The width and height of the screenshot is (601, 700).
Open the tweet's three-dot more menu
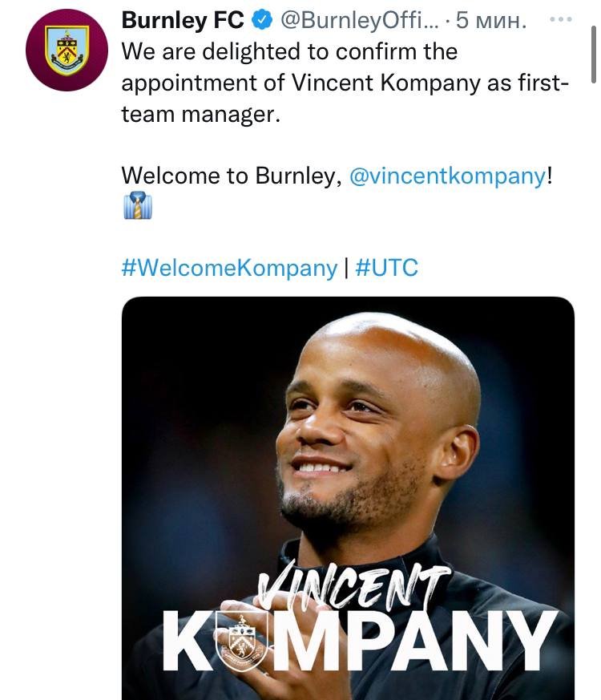(x=561, y=19)
